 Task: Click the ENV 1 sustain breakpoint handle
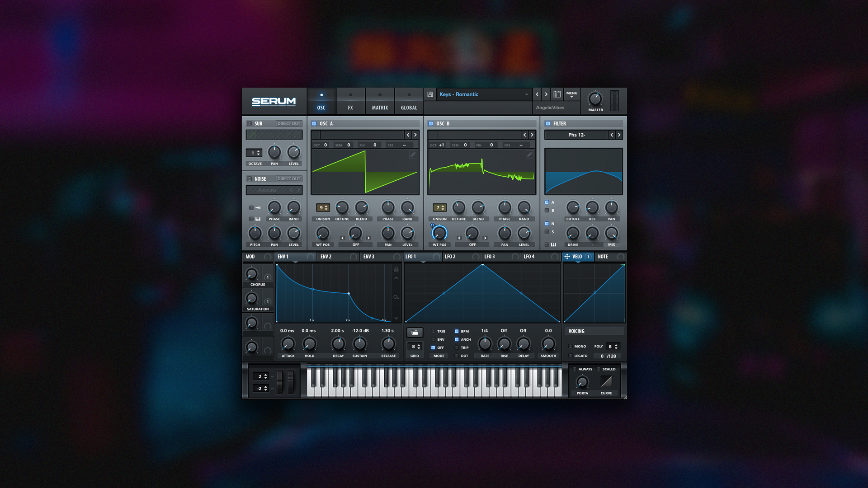(349, 294)
